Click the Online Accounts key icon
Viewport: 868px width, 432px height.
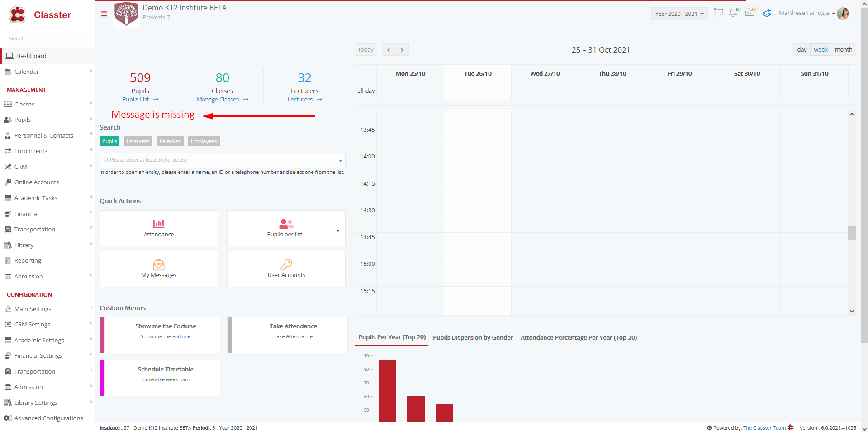pos(8,182)
